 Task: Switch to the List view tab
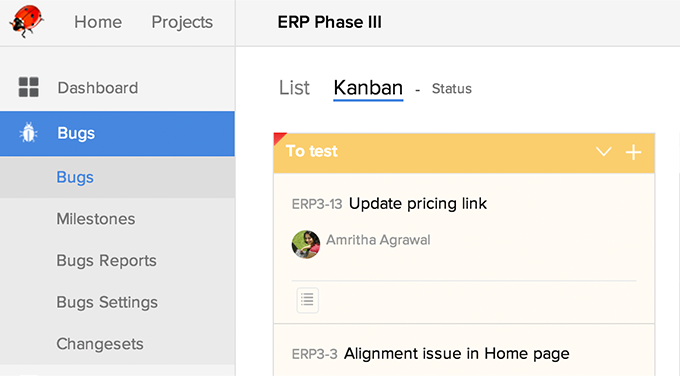pos(294,88)
